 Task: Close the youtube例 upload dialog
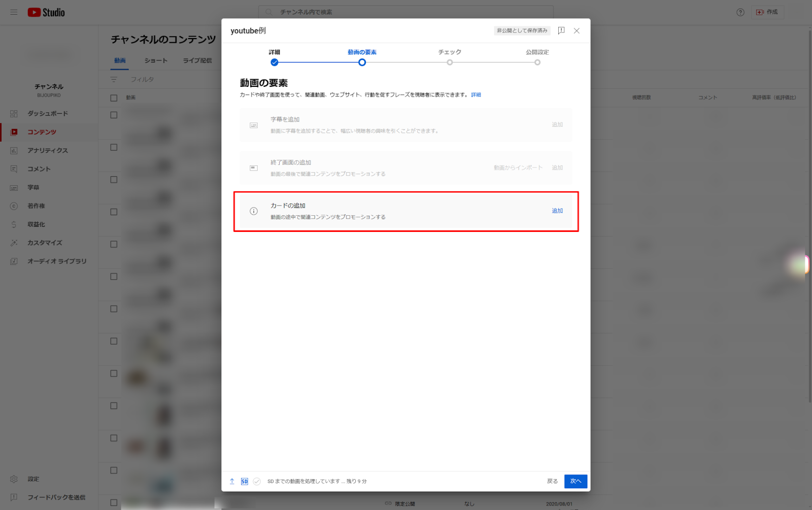point(577,31)
